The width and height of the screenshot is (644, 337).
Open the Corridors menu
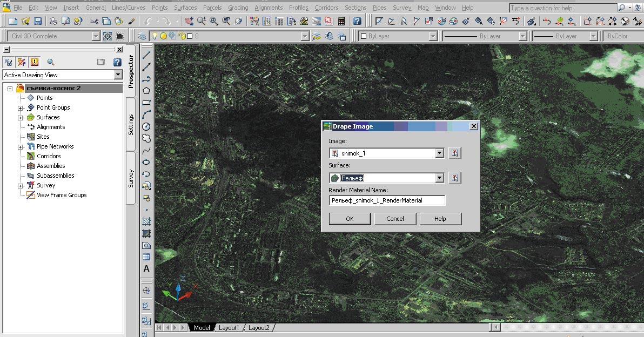coord(326,8)
